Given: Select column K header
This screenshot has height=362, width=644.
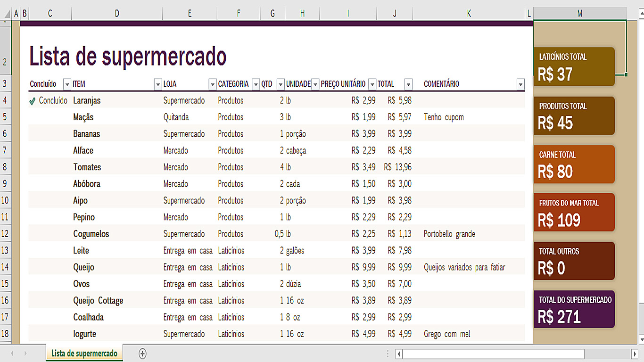Looking at the screenshot, I should [x=469, y=14].
